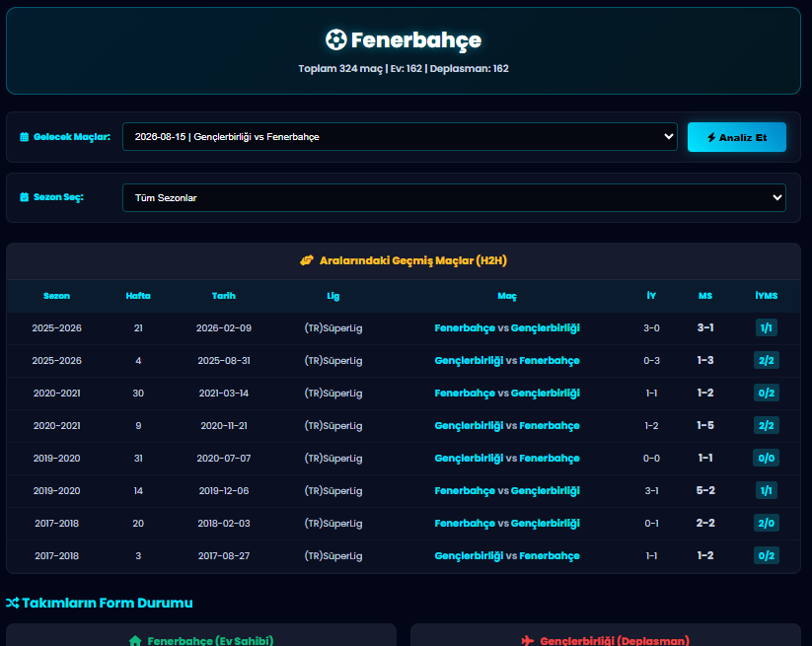Click the Takımların Form Durumu heading
This screenshot has width=812, height=646.
[x=108, y=603]
